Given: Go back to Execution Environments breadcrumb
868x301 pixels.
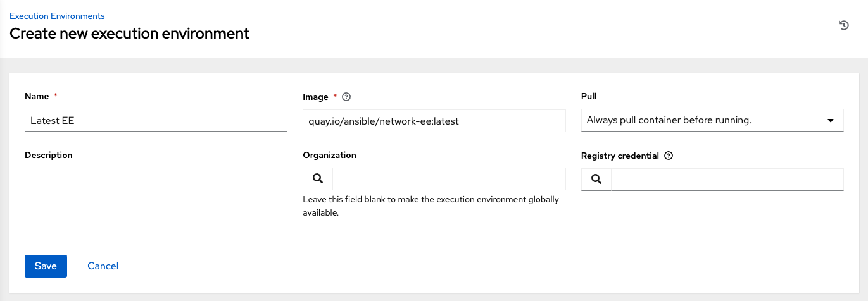Looking at the screenshot, I should [57, 16].
